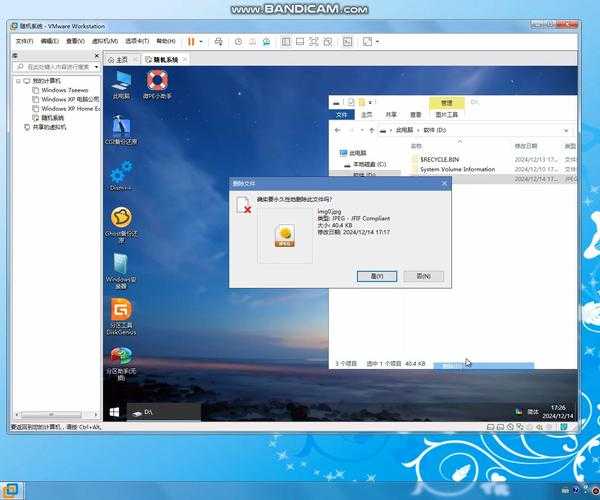Click the VMware pause button in toolbar
Screen dimensions: 600x500
191,41
